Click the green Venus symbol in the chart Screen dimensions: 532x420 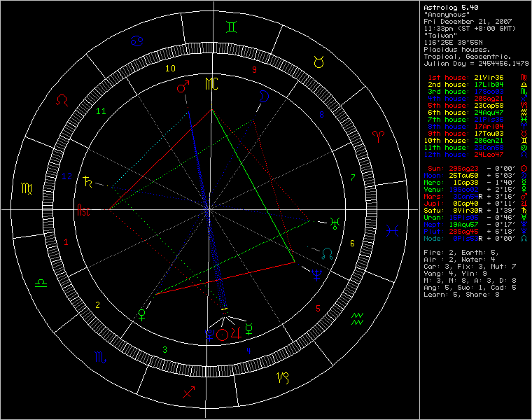142,315
